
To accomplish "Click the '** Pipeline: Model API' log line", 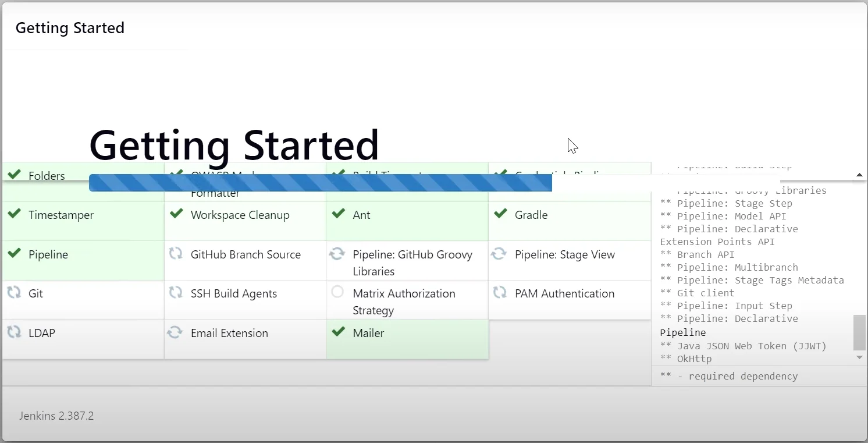I will pos(723,216).
